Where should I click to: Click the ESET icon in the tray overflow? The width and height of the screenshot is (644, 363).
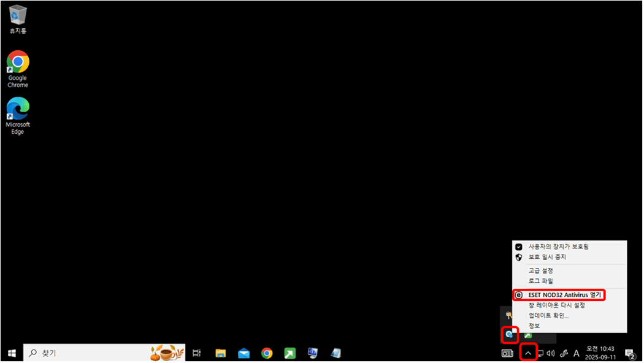(x=509, y=334)
